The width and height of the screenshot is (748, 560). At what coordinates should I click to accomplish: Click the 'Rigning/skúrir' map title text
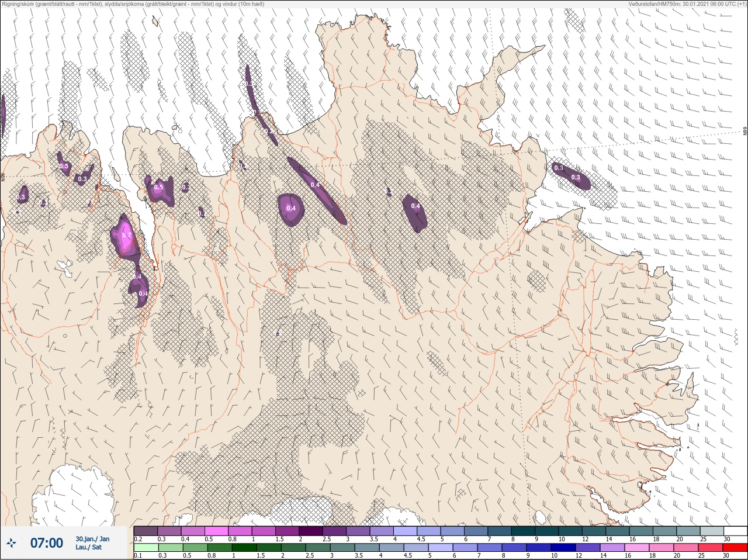[x=20, y=4]
